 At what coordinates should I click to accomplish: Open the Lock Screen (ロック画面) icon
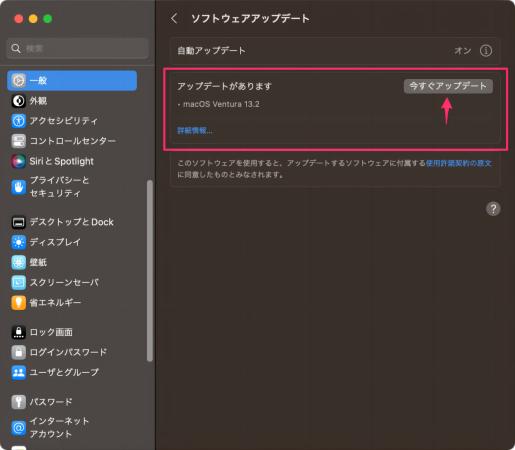point(19,332)
